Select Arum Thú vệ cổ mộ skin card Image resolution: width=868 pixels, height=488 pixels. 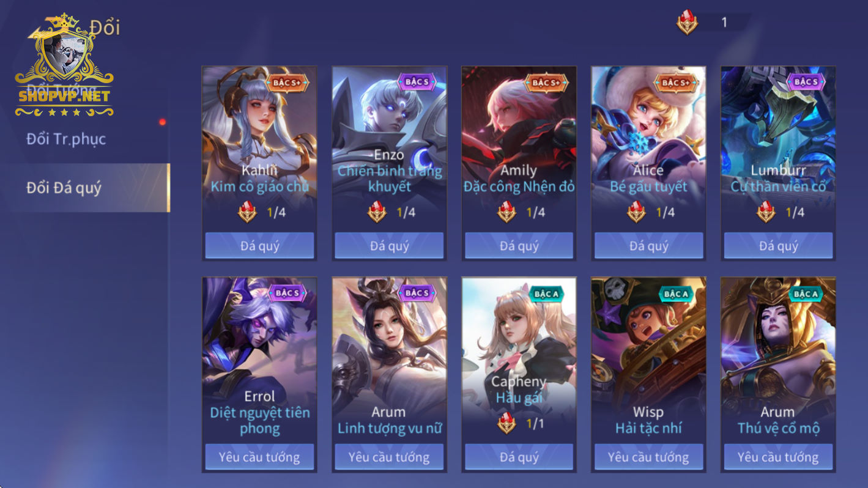778,360
